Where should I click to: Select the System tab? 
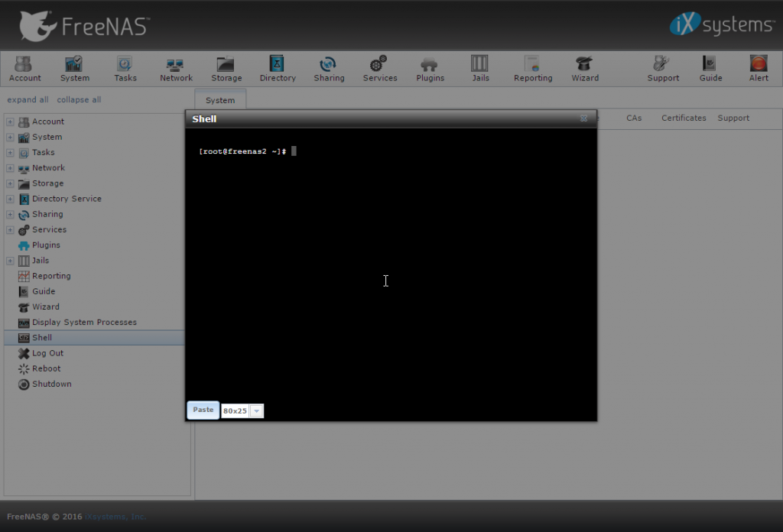[219, 99]
